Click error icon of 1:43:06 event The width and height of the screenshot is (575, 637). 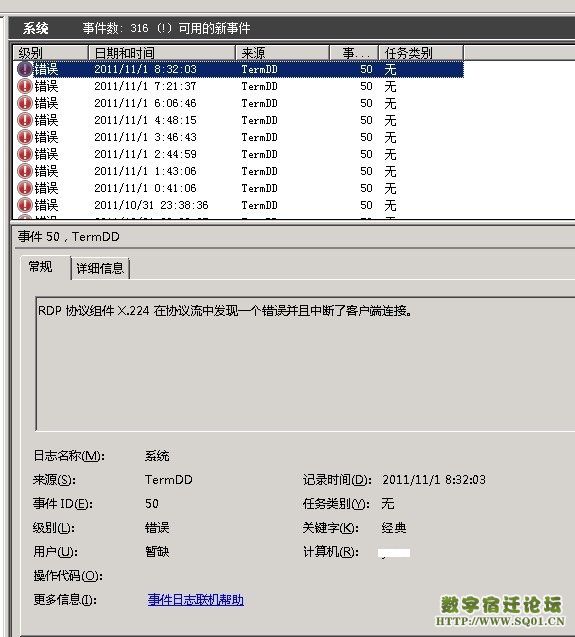[x=25, y=171]
